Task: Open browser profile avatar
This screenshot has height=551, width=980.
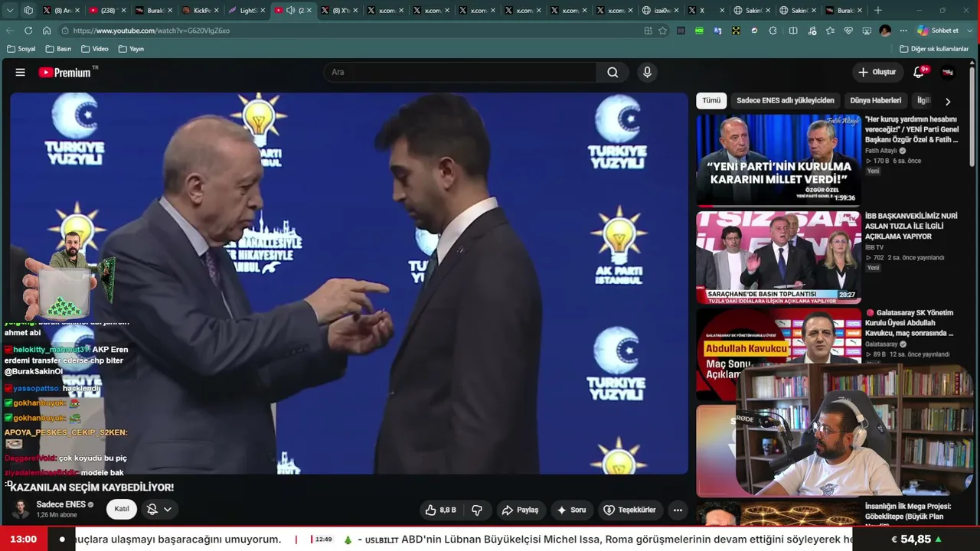Action: [x=885, y=31]
